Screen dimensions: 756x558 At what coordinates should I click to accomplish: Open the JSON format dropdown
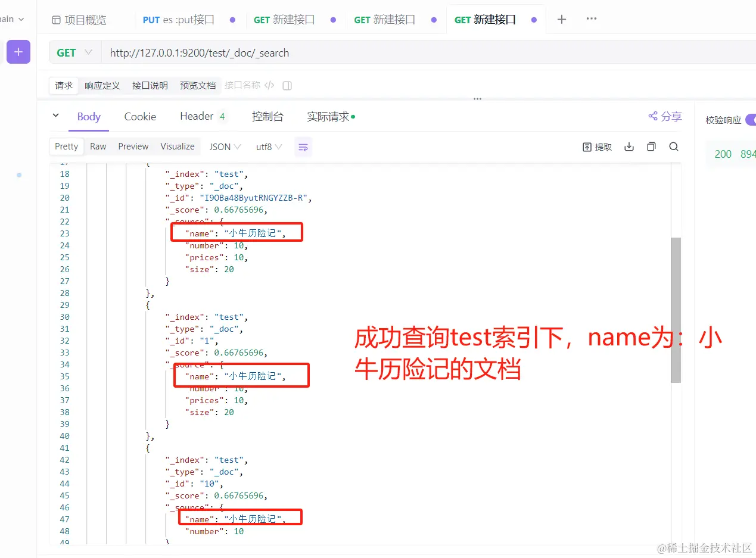point(225,146)
